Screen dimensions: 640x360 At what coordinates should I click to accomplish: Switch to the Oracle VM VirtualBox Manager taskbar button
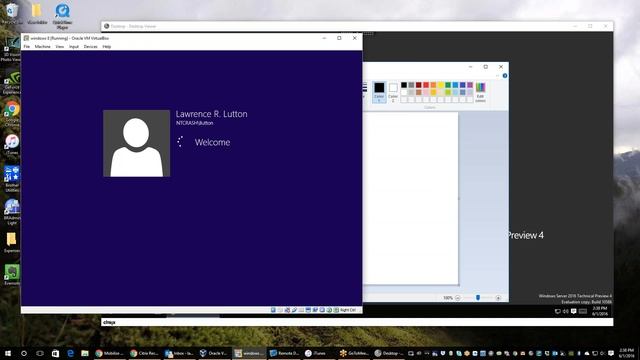click(214, 353)
